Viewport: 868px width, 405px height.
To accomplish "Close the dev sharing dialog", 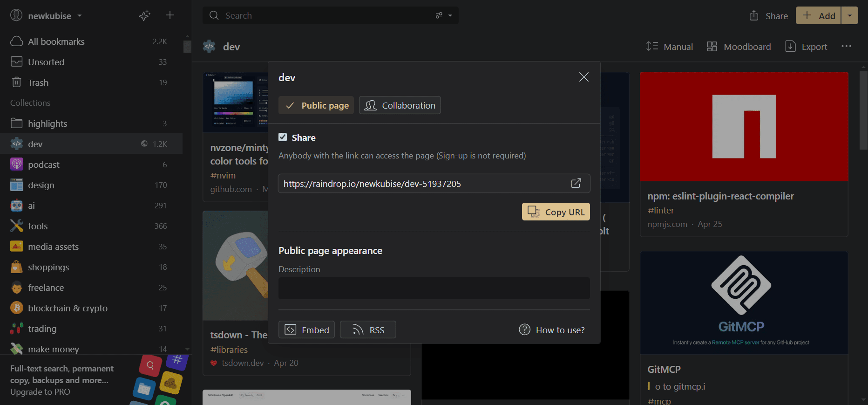I will pos(584,77).
